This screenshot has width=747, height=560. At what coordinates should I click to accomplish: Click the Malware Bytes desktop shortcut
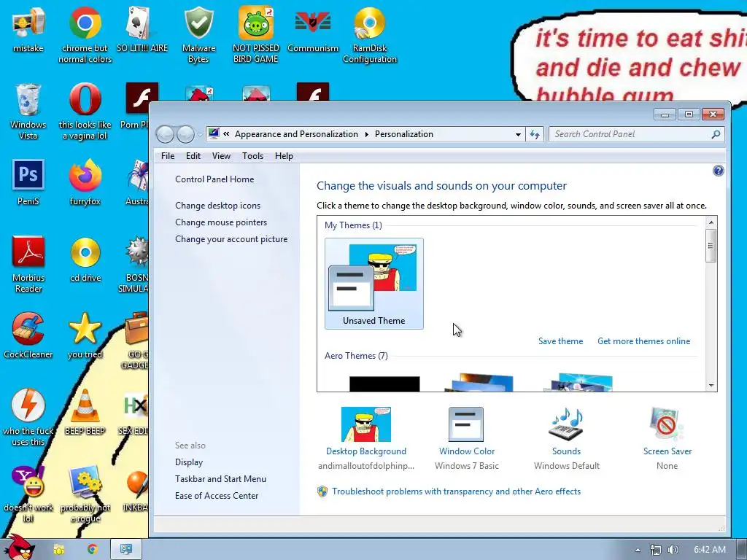click(x=198, y=35)
